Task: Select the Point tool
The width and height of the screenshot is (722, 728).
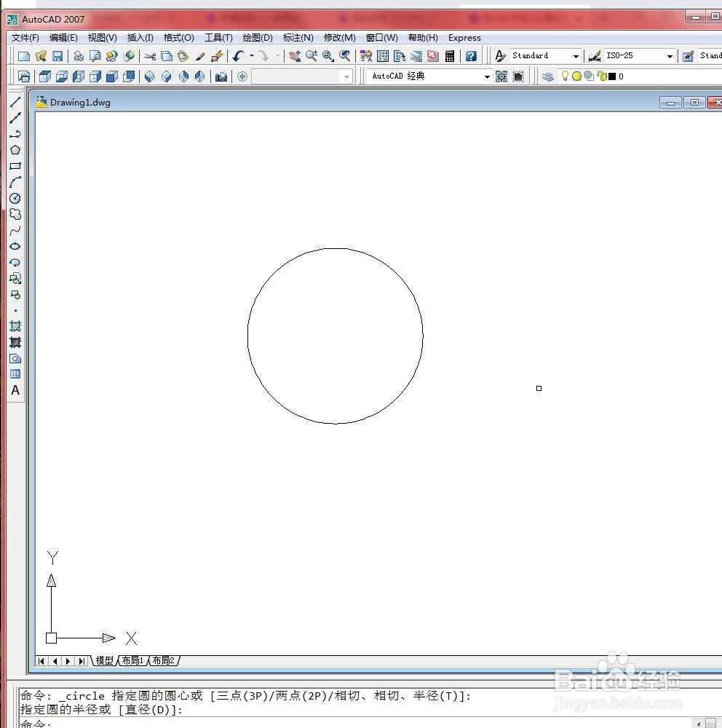Action: [x=15, y=310]
